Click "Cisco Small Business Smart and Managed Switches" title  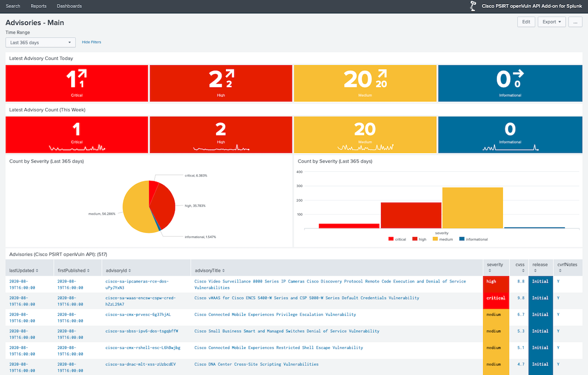click(287, 331)
